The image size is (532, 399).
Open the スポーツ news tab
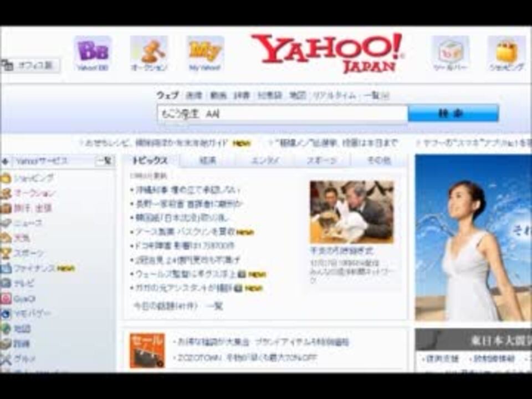coord(321,160)
